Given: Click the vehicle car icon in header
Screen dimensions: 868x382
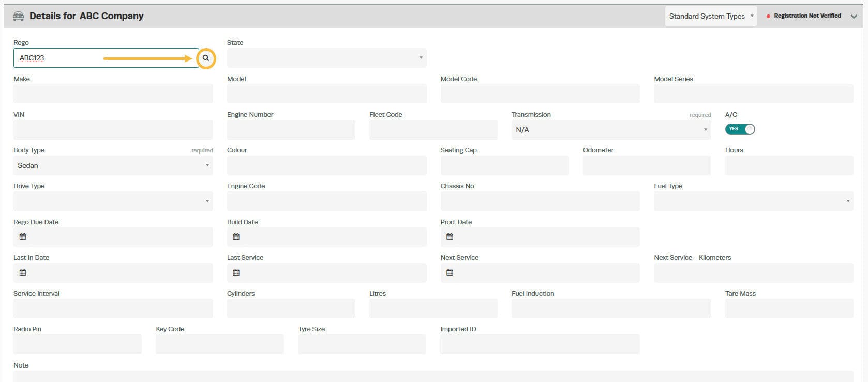Looking at the screenshot, I should click(x=18, y=16).
